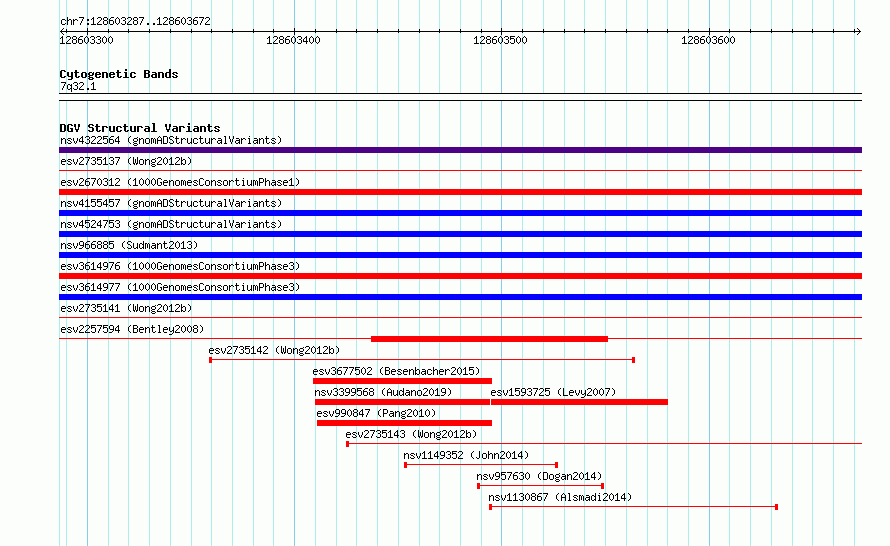Open variant esv3614976 label
The height and width of the screenshot is (546, 890).
(180, 266)
